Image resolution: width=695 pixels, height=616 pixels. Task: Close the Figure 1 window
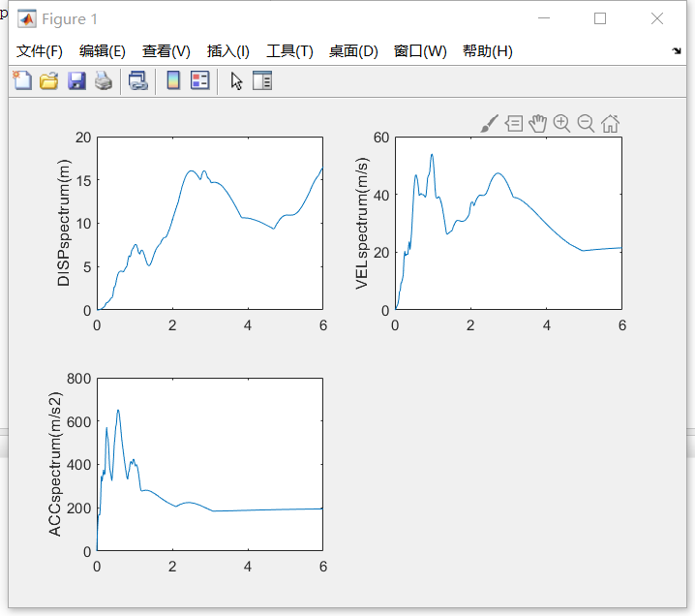[x=657, y=18]
